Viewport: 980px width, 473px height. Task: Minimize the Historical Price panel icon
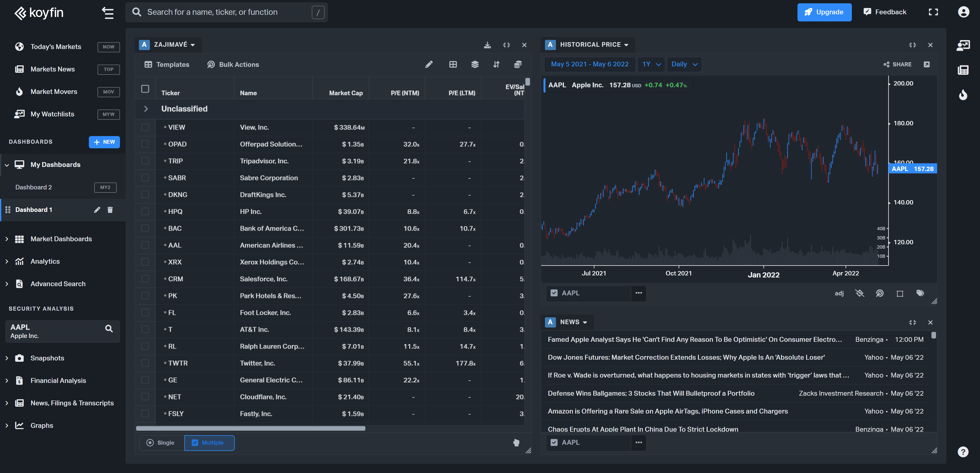click(912, 45)
